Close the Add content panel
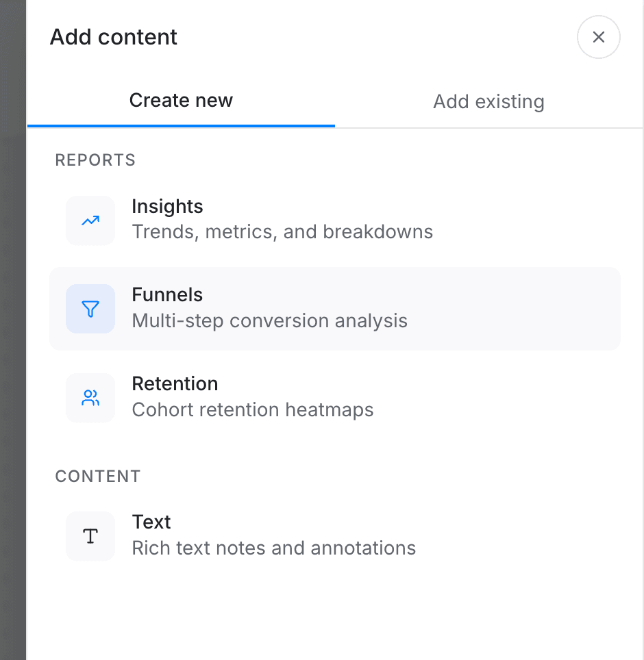The image size is (644, 660). point(599,37)
